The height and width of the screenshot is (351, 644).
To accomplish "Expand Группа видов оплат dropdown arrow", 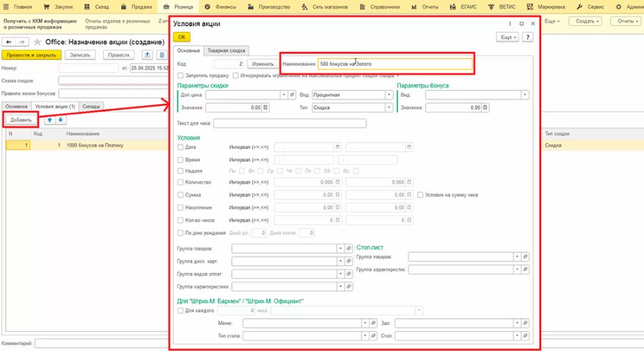I will pos(341,274).
